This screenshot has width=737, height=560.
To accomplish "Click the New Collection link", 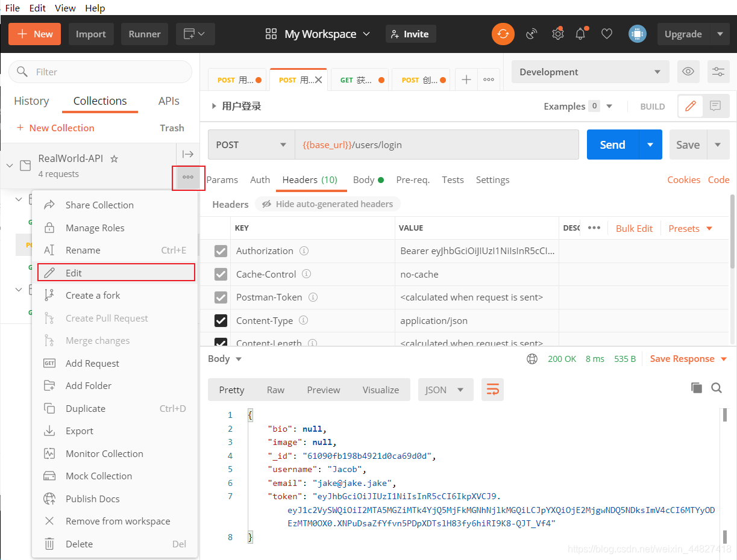I will pyautogui.click(x=55, y=128).
